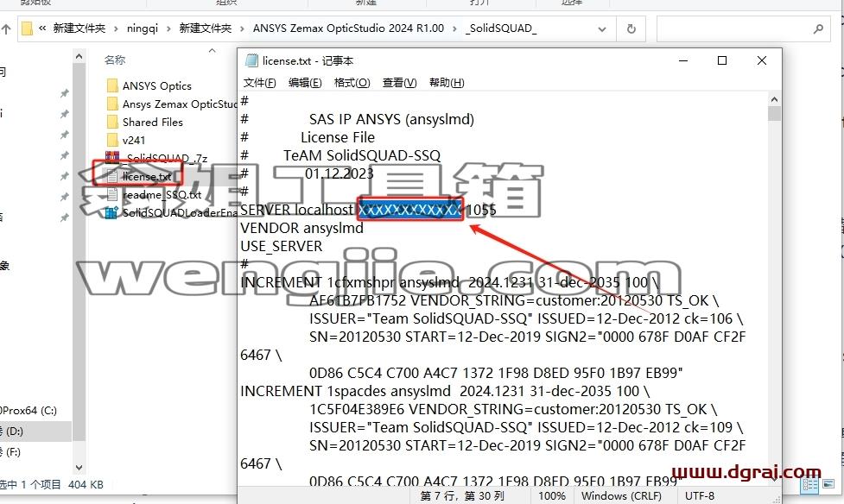
Task: Click the INCREMENT 1spacdes ansyslmd line
Action: coord(445,391)
